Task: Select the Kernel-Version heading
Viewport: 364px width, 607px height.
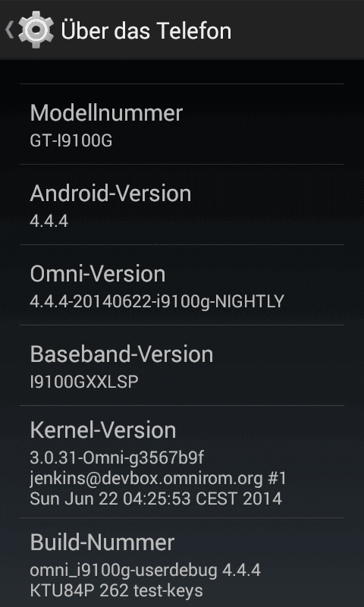Action: tap(103, 429)
